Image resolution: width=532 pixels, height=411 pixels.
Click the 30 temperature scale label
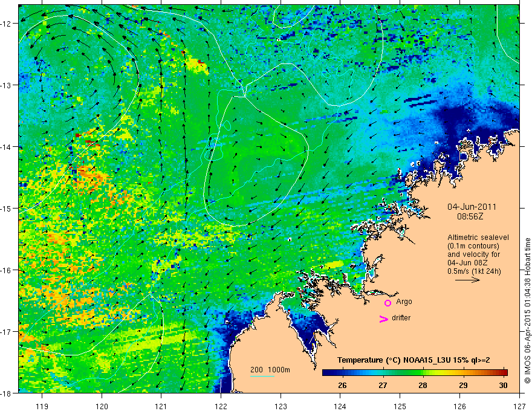503,385
